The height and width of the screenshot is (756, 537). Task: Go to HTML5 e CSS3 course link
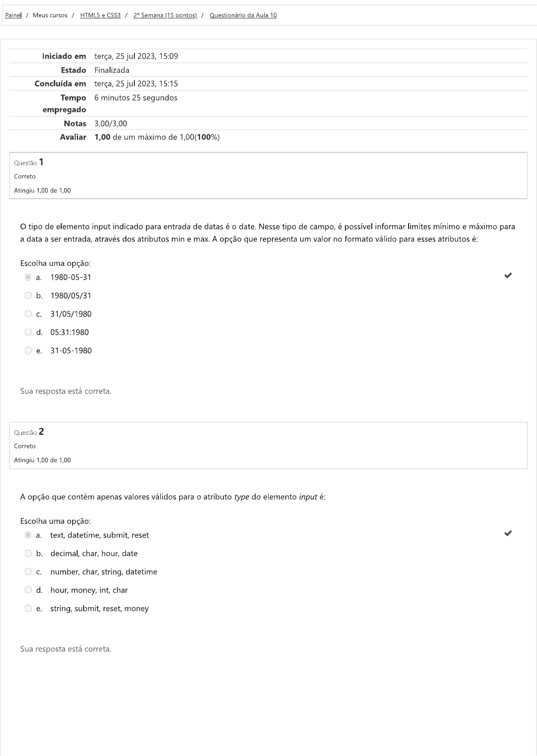point(100,15)
